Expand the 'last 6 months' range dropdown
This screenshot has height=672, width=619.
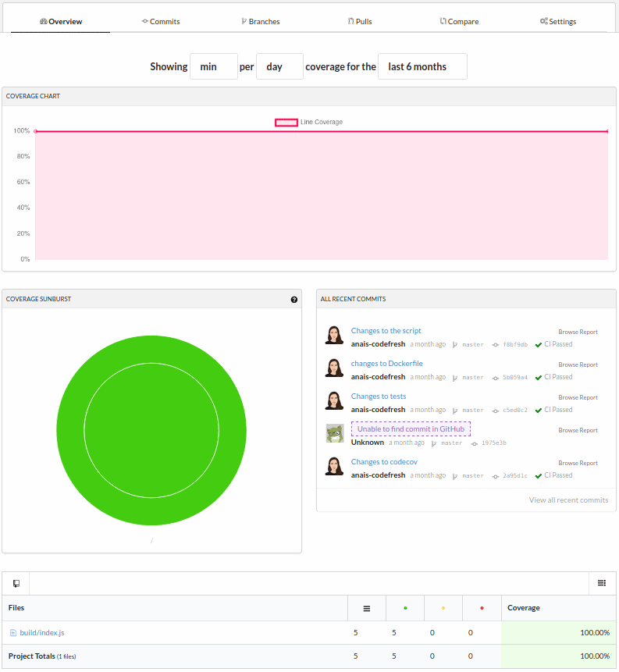coord(422,66)
